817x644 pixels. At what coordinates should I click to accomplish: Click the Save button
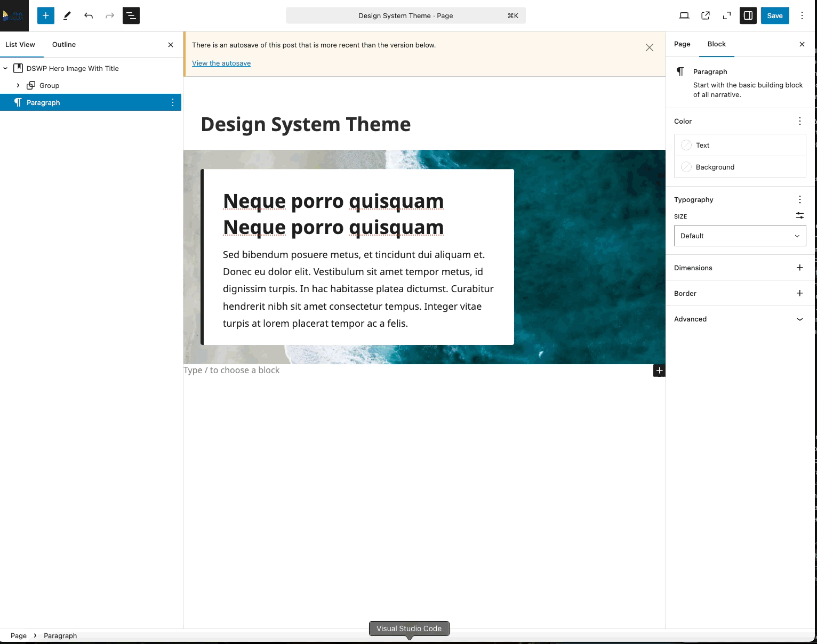pyautogui.click(x=775, y=15)
